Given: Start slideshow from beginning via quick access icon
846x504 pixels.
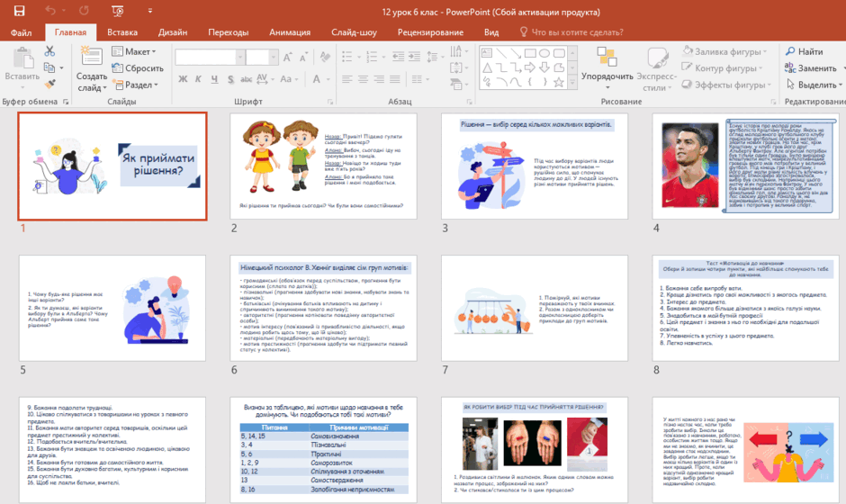Looking at the screenshot, I should click(117, 11).
